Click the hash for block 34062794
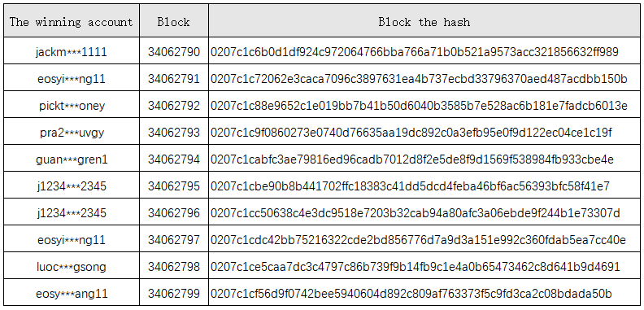 tap(412, 159)
